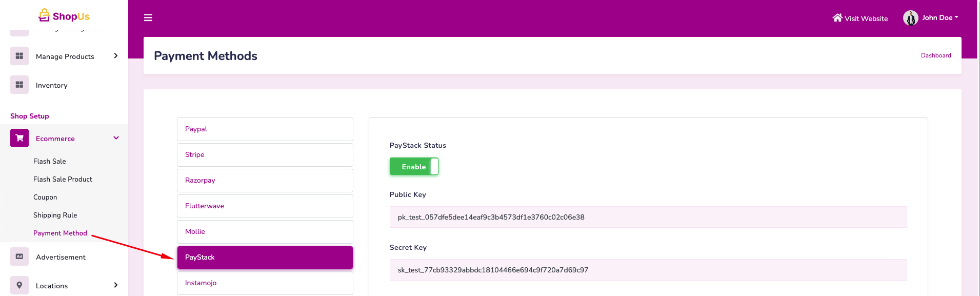Click the home icon beside Visit Website

point(837,18)
